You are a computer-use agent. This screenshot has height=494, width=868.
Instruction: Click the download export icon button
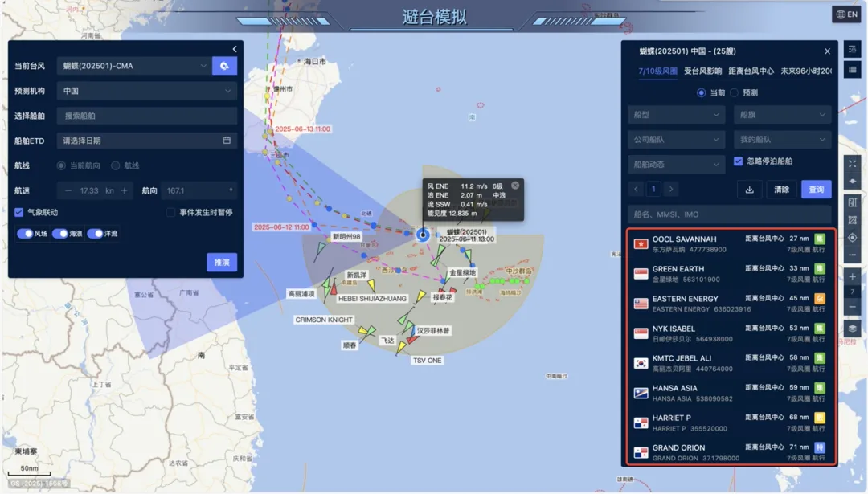coord(750,190)
